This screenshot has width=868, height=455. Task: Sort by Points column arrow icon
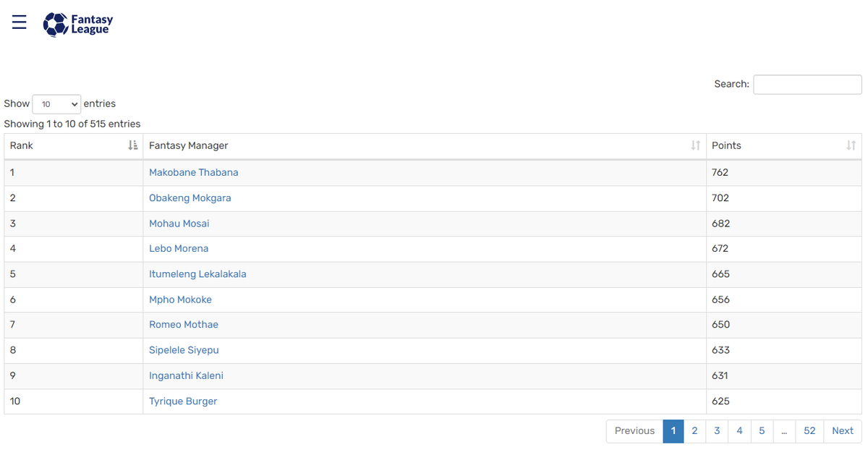click(x=851, y=145)
